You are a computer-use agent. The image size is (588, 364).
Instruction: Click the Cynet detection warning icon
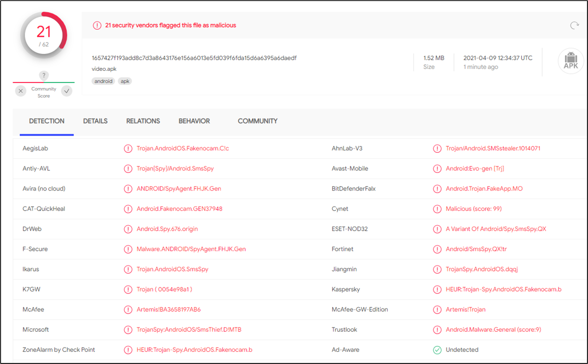(x=437, y=209)
